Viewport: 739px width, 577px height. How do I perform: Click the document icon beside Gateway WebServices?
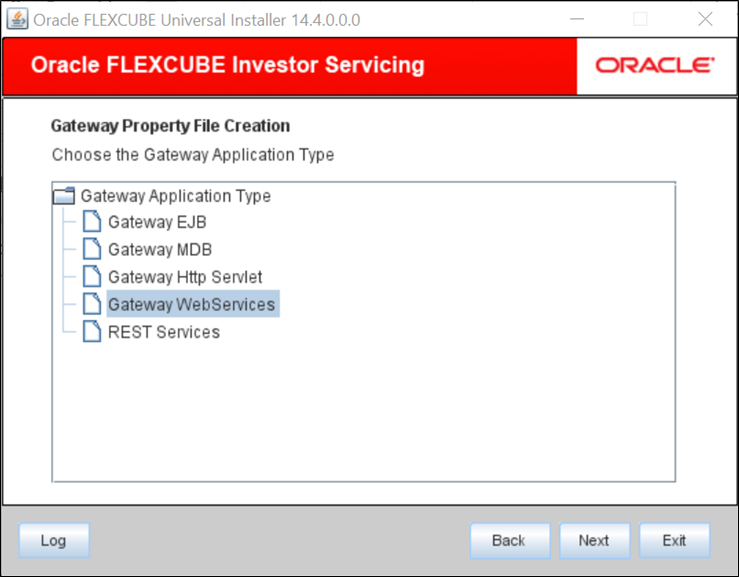click(x=92, y=304)
